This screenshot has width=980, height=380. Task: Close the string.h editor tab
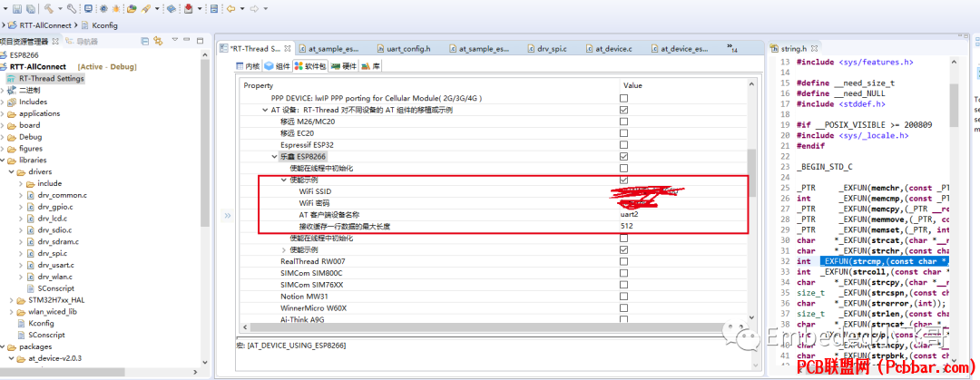tap(816, 48)
